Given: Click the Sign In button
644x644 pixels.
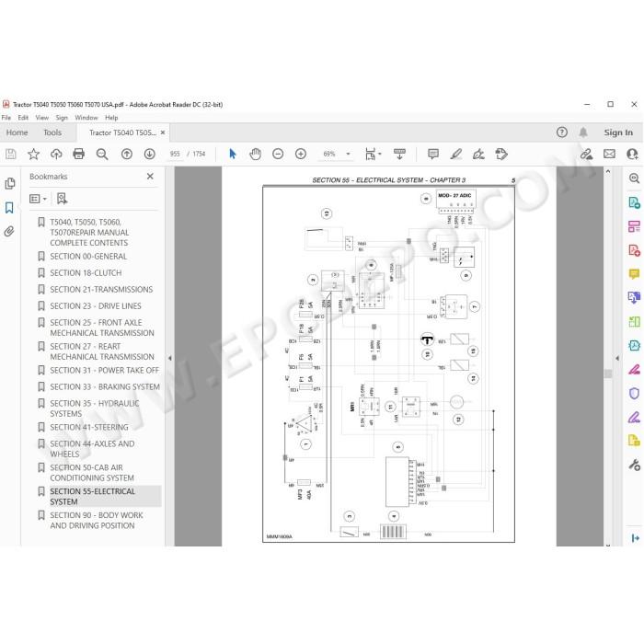Looking at the screenshot, I should coord(618,132).
